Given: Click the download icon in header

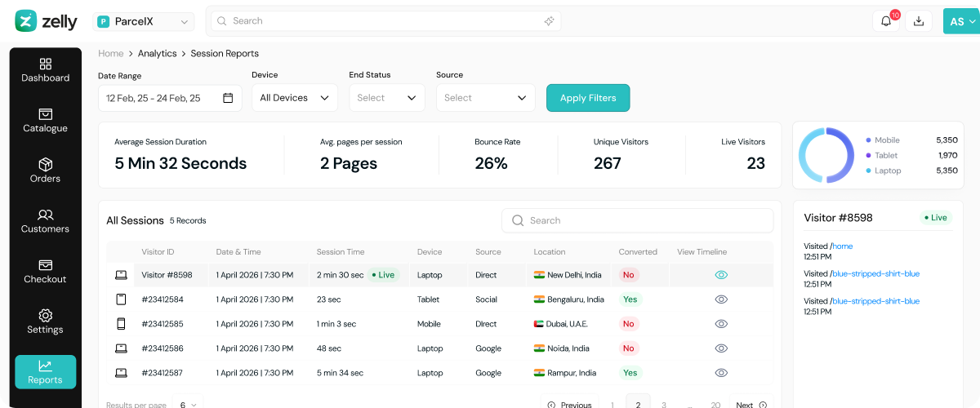Looking at the screenshot, I should click(919, 21).
